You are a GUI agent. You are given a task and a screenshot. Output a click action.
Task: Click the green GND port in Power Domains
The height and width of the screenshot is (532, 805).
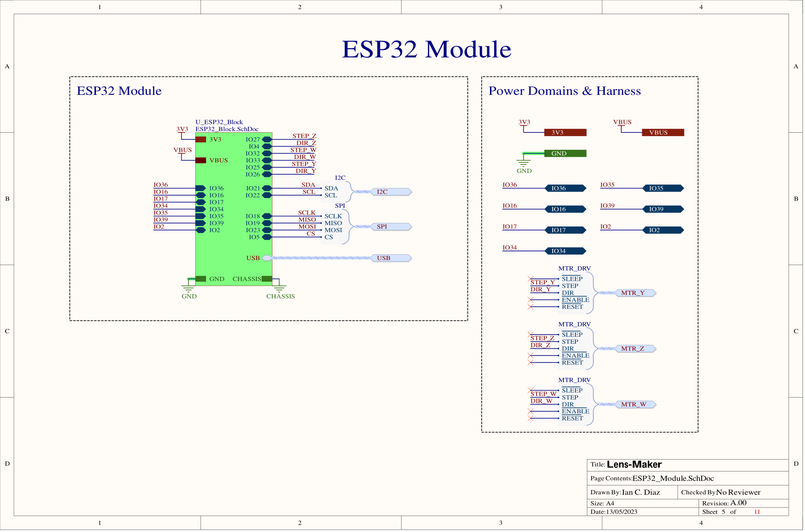(x=565, y=154)
